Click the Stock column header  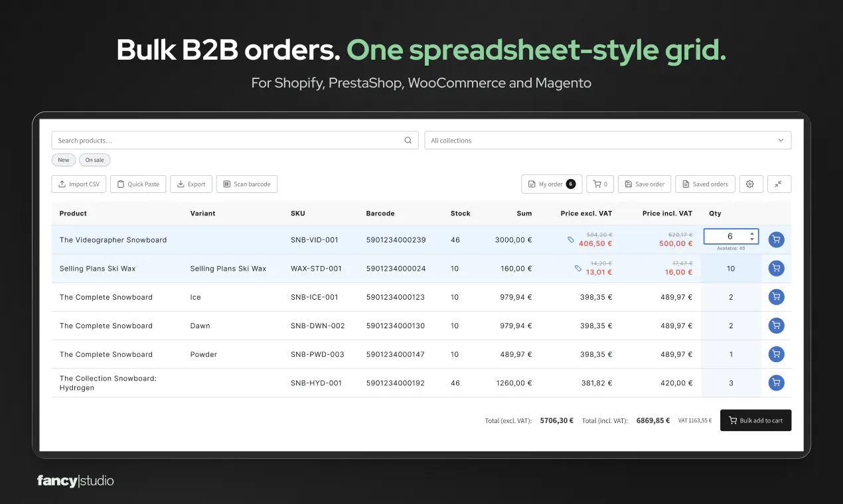[460, 214]
